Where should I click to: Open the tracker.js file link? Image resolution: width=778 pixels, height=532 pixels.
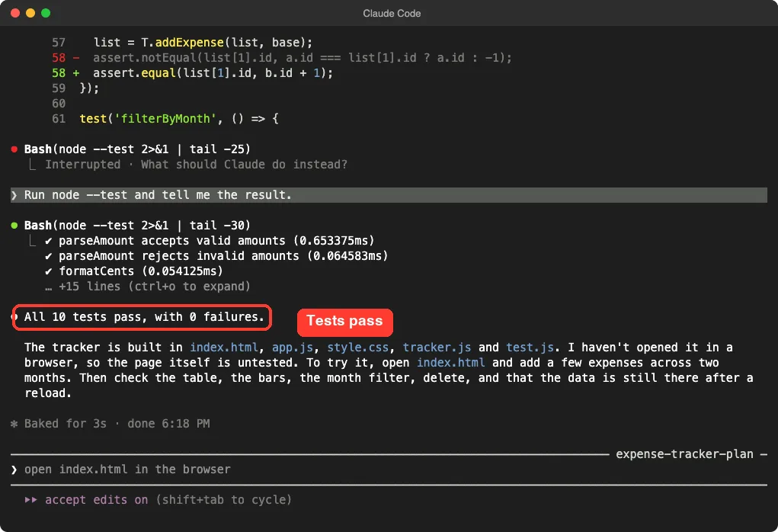click(437, 348)
